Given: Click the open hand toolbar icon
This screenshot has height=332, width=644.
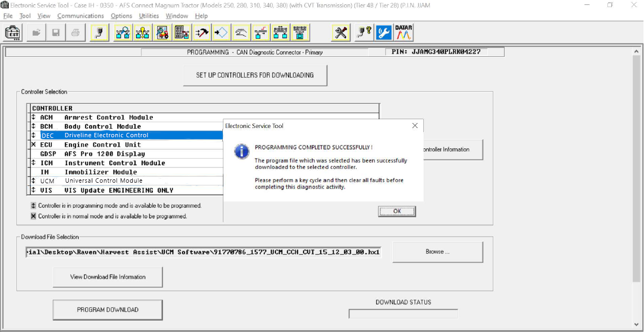Looking at the screenshot, I should (241, 32).
